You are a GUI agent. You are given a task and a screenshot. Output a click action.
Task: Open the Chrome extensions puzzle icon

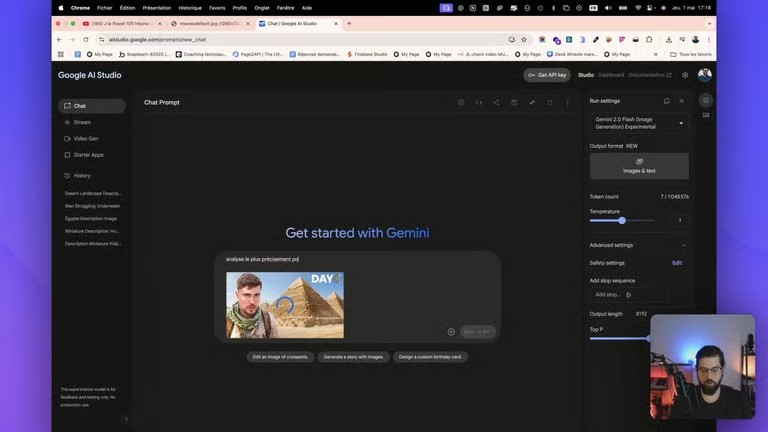[649, 40]
